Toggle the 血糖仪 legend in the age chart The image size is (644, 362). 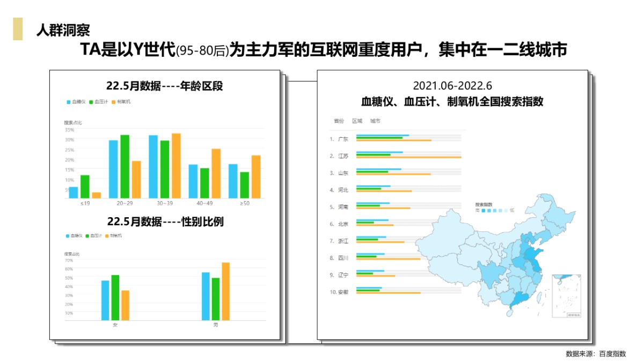point(68,101)
